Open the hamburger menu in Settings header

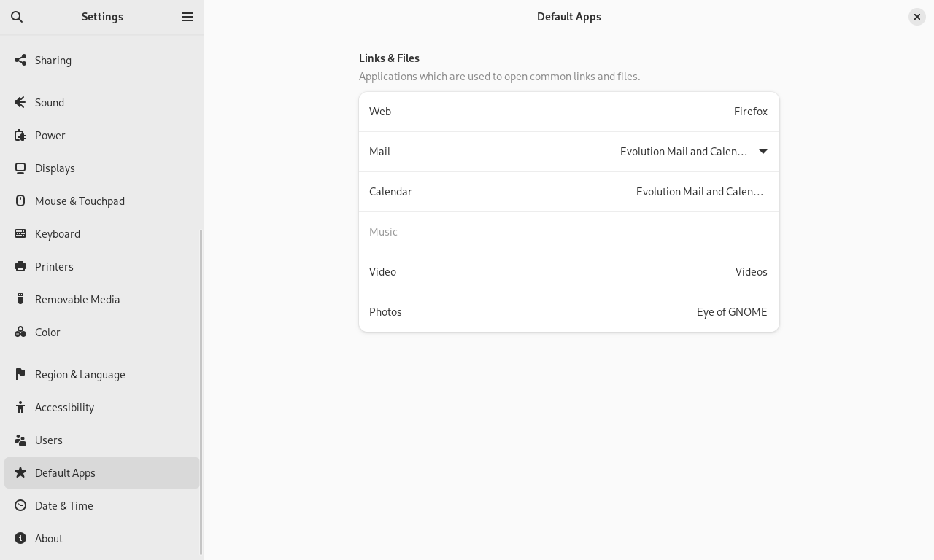click(x=188, y=17)
